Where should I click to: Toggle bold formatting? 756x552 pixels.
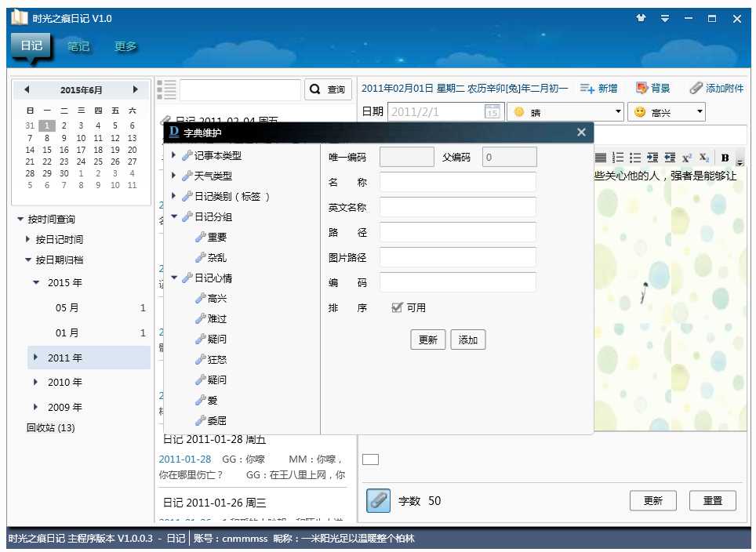[x=725, y=158]
